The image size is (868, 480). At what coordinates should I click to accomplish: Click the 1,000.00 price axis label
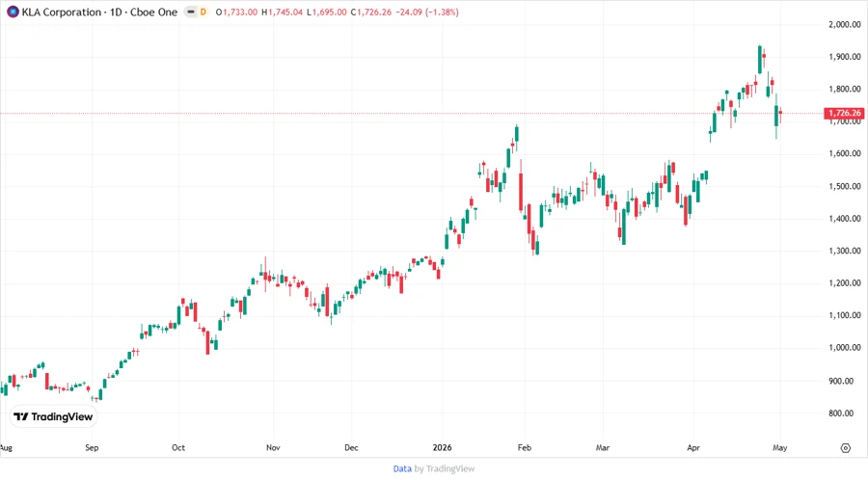[x=845, y=348]
